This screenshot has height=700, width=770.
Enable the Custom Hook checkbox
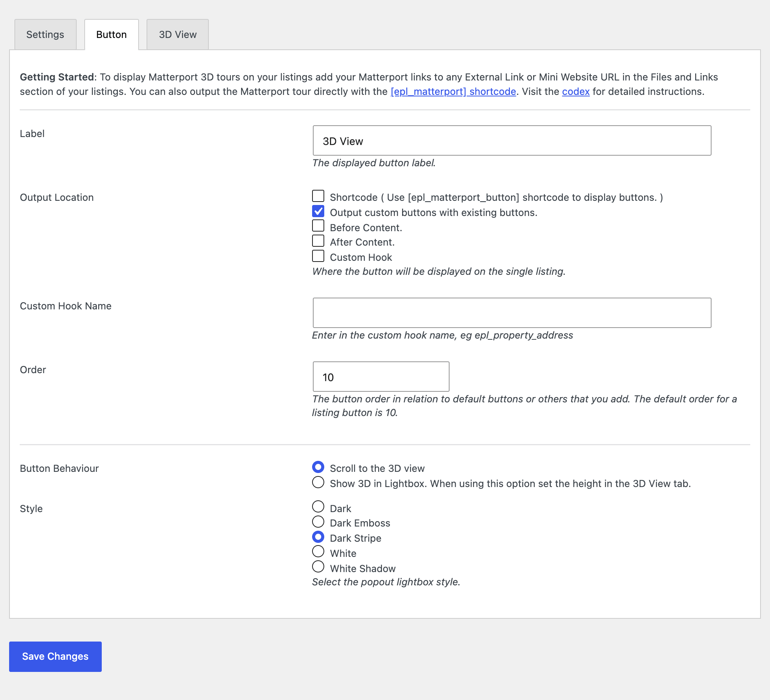pos(318,256)
